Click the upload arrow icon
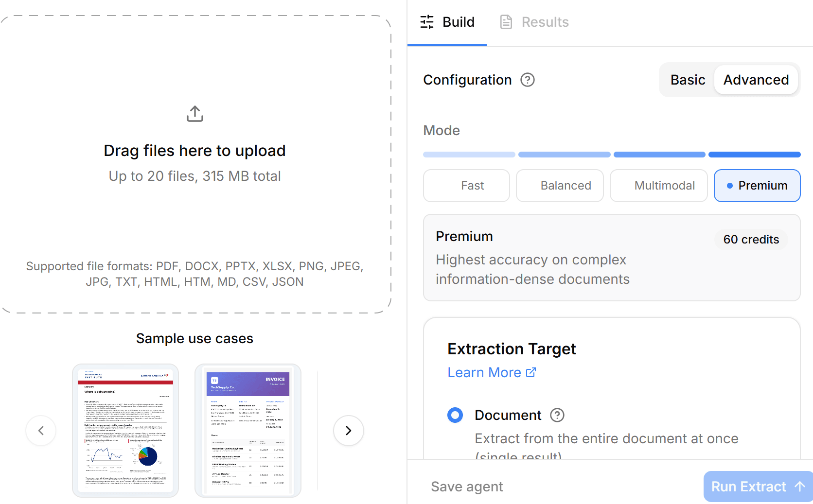 click(x=195, y=114)
